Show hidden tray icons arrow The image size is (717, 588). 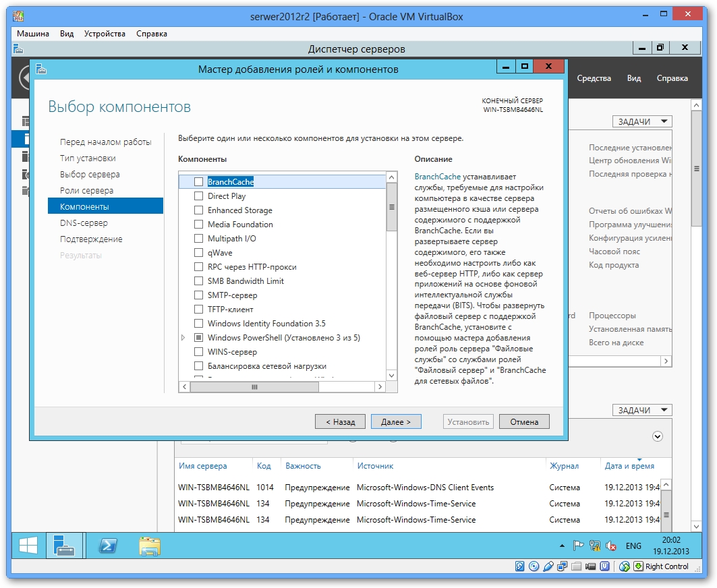tap(562, 546)
